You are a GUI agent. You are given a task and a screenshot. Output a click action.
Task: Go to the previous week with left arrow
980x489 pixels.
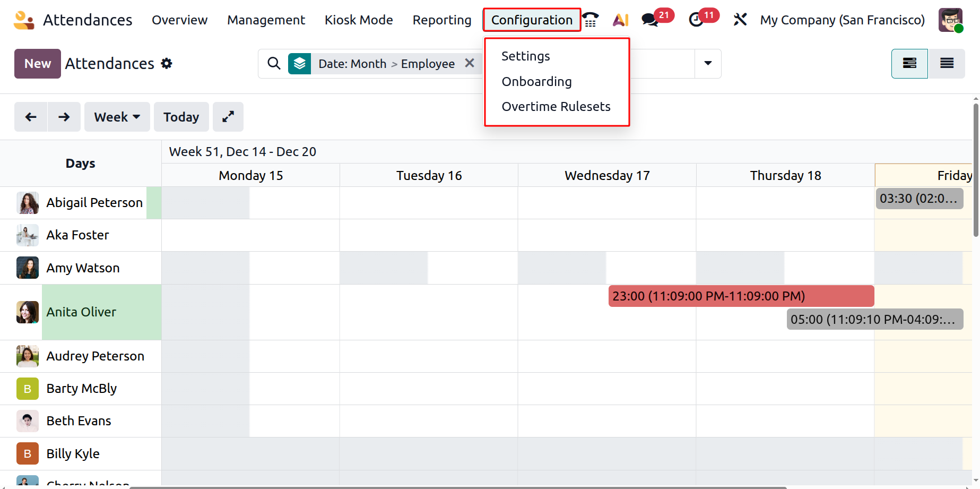tap(31, 117)
